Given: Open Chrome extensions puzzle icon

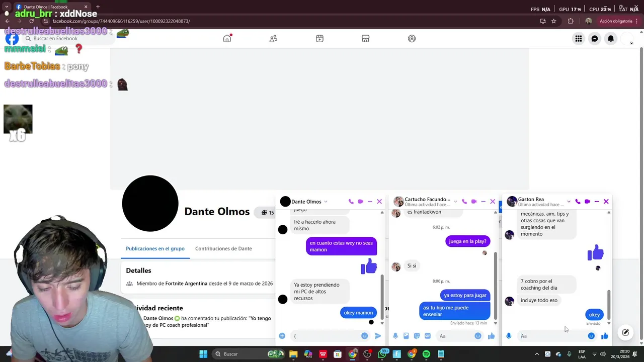Looking at the screenshot, I should click(x=571, y=21).
